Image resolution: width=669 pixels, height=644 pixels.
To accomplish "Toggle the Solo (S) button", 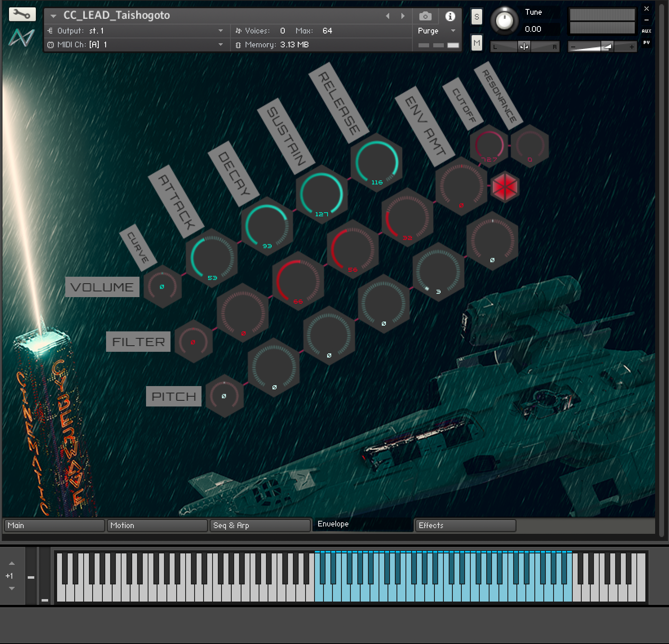I will click(x=476, y=17).
